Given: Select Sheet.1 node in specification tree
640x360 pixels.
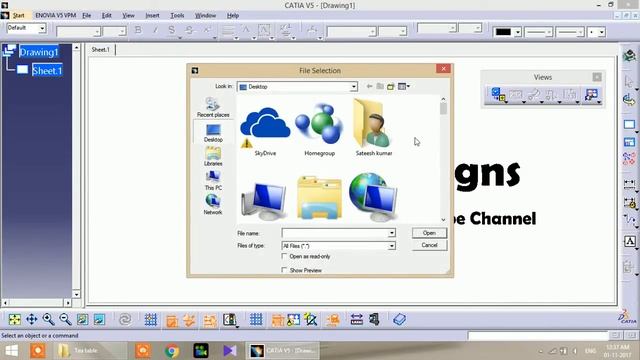Looking at the screenshot, I should coord(47,71).
